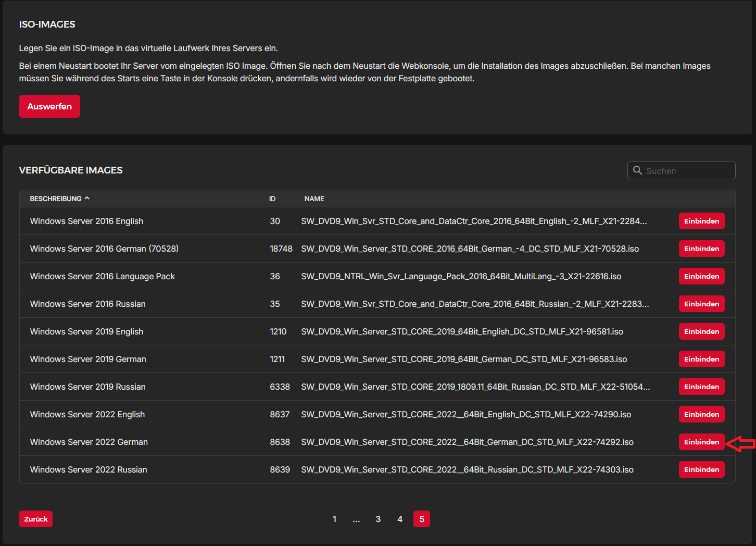
Task: Mount the Windows Server 2022 Russian image
Action: pyautogui.click(x=701, y=469)
